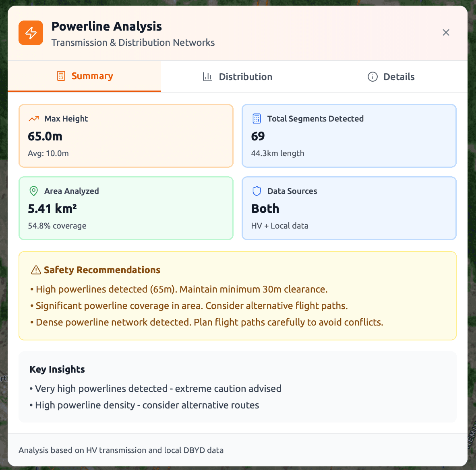Click the DBYD data footer text
Viewport: 476px width, 470px height.
(x=121, y=450)
